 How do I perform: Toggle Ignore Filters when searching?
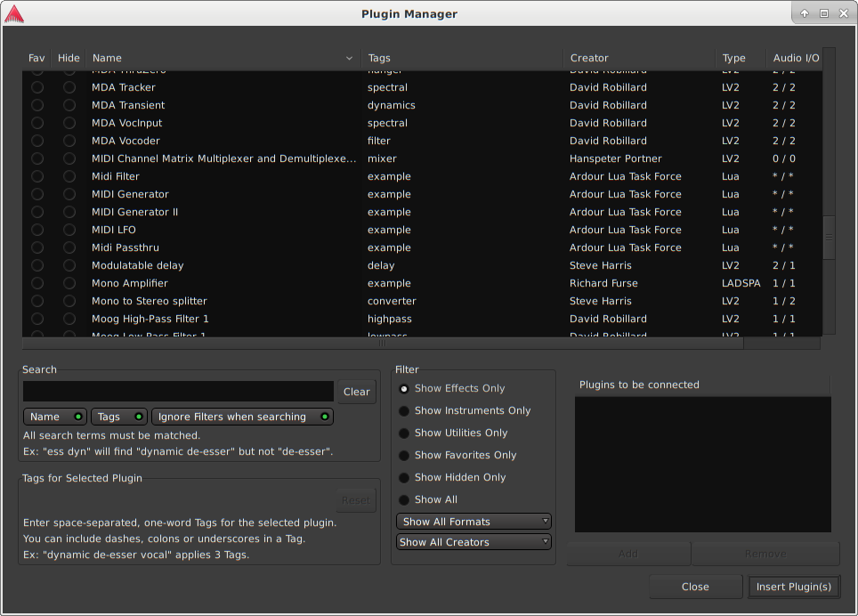coord(242,417)
